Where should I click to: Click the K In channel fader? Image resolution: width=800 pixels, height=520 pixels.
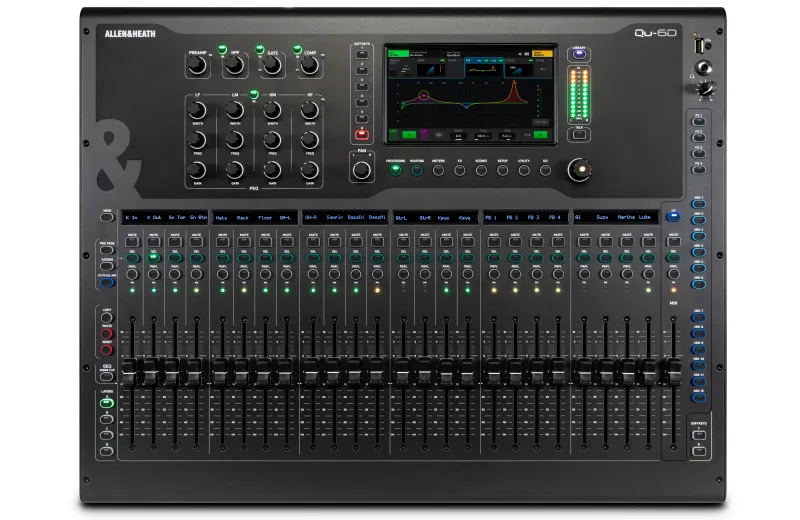tap(130, 372)
